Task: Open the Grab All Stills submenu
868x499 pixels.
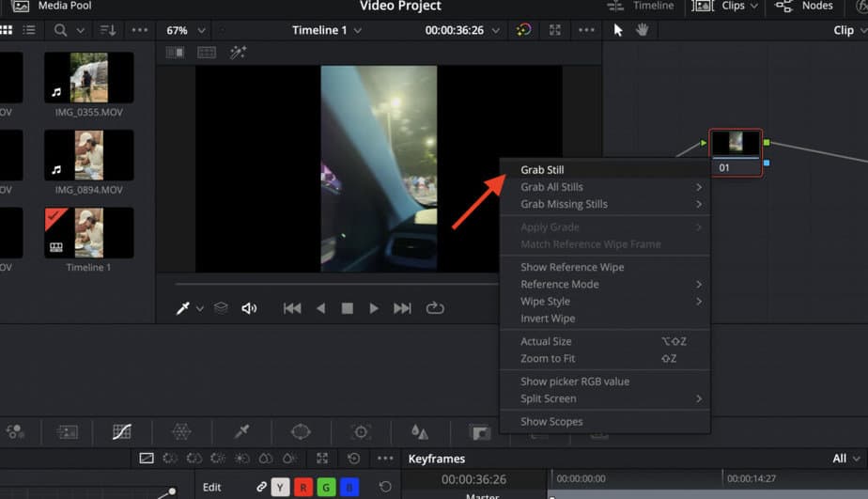Action: (605, 187)
